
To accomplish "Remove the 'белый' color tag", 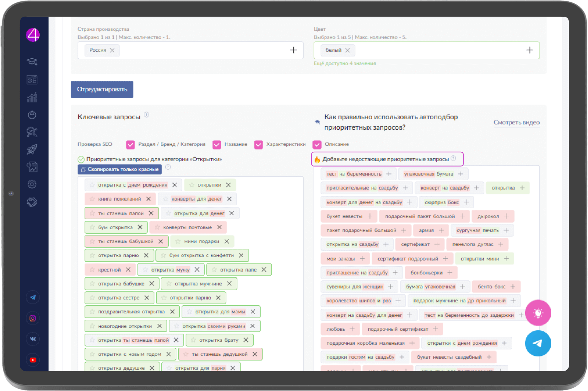I will pos(348,50).
